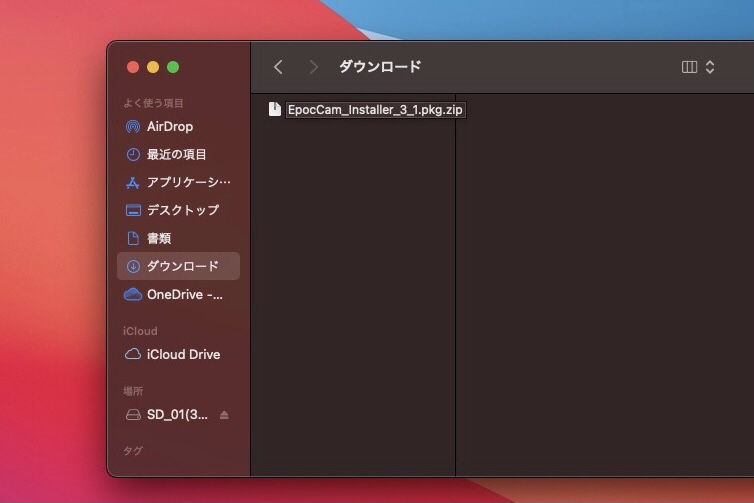Viewport: 754px width, 503px height.
Task: Click the SD_01 drive icon
Action: [133, 415]
